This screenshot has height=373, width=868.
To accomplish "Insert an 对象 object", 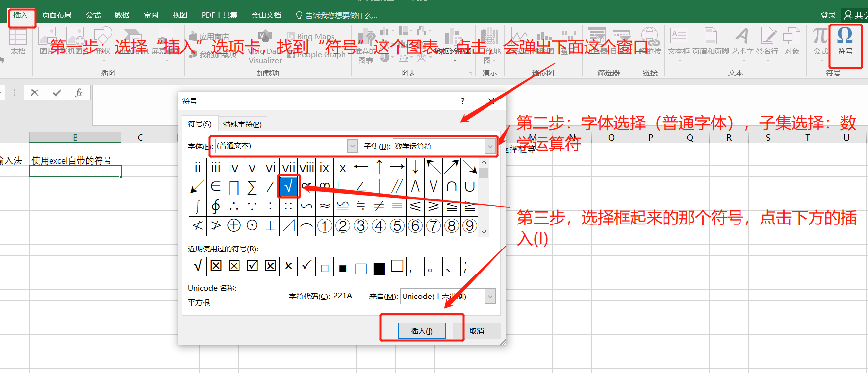I will pyautogui.click(x=791, y=41).
